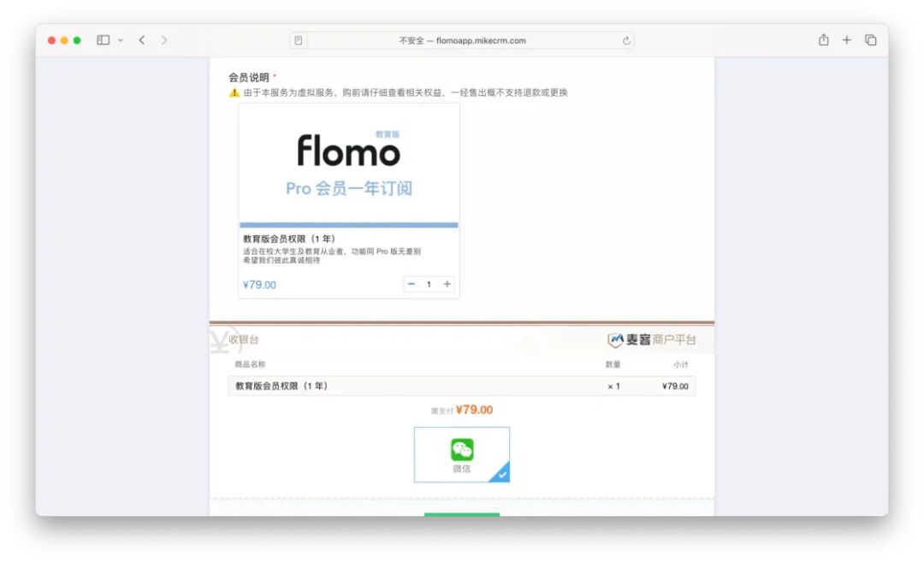Click the address bar showing flomoapp.mikecrm.com
924x563 pixels.
coord(462,41)
